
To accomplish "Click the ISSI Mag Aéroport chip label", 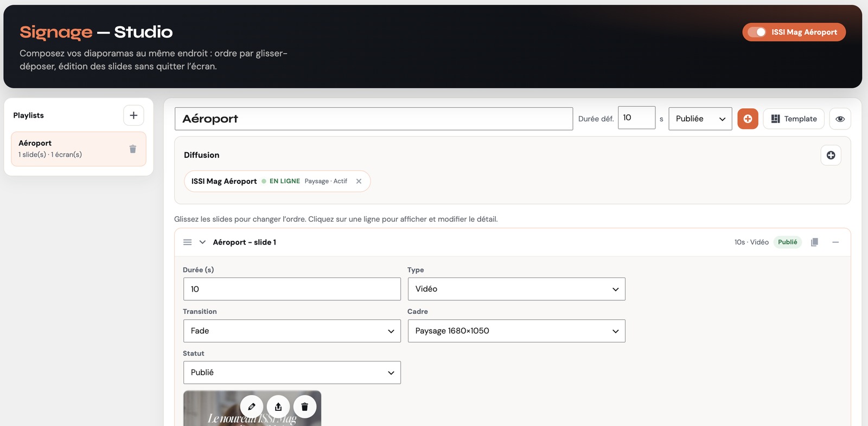I will coord(224,182).
